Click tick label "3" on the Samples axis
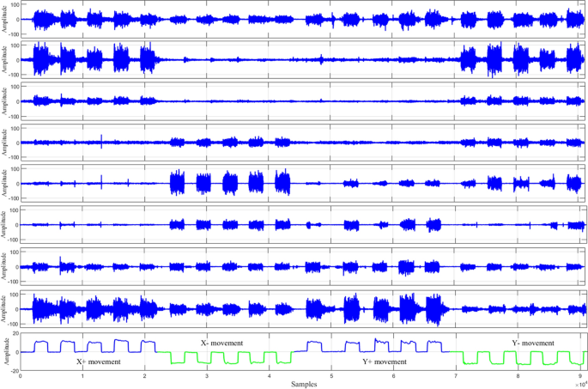The height and width of the screenshot is (389, 588). click(x=207, y=376)
